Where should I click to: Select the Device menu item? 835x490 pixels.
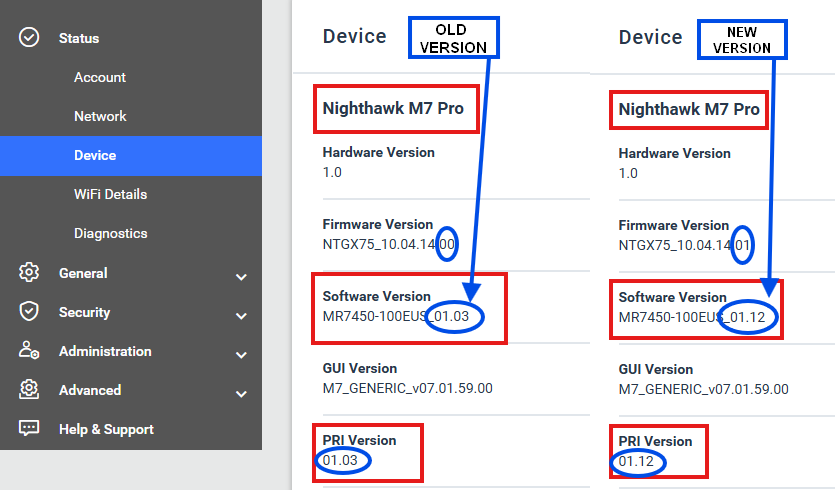click(95, 155)
